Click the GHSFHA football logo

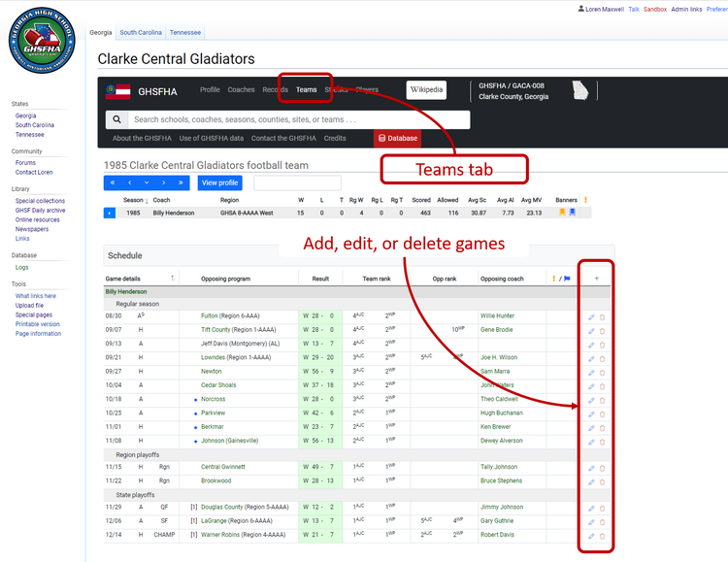(x=42, y=41)
